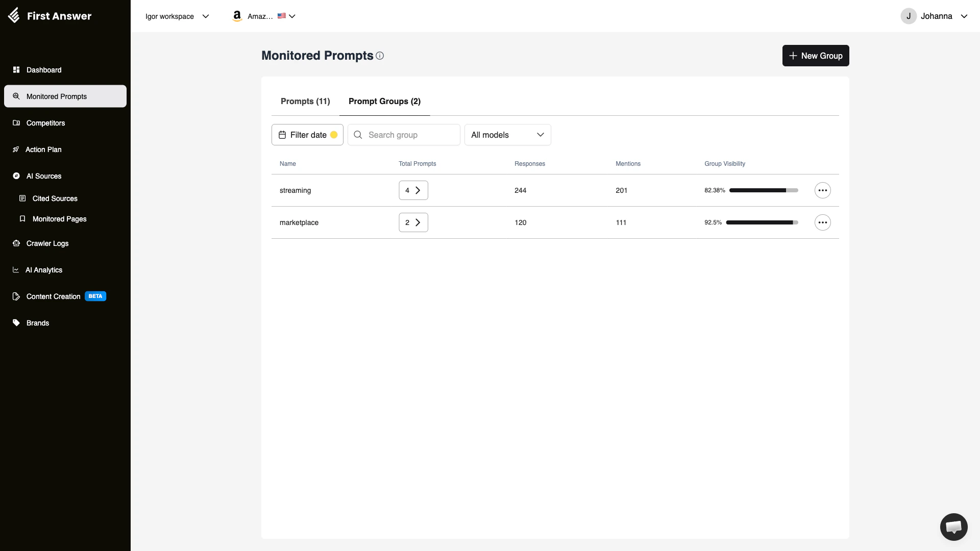
Task: Expand the Amazon brand selector
Action: [x=263, y=16]
